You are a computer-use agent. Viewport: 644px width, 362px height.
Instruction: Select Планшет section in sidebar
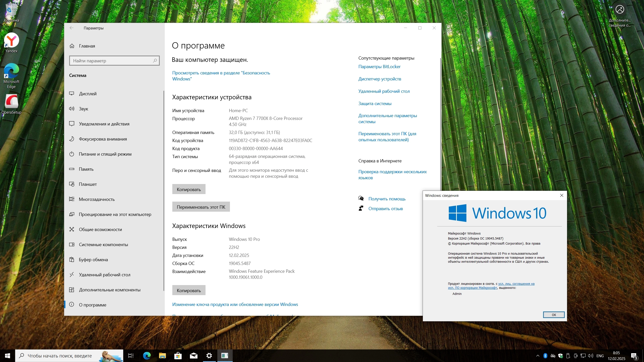point(88,184)
